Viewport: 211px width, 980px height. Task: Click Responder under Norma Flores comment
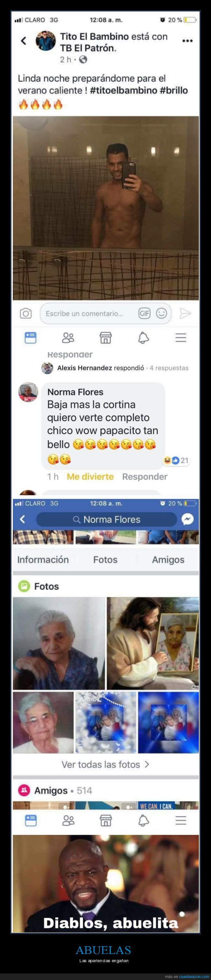(145, 476)
